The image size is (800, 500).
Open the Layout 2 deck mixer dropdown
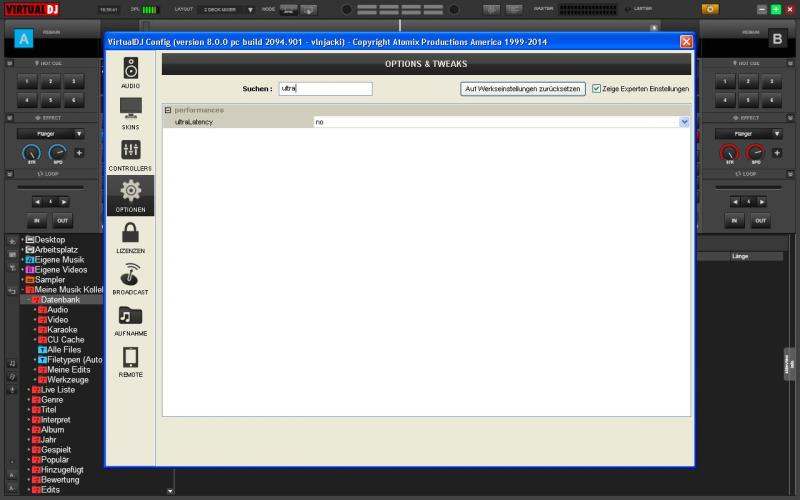[x=227, y=10]
